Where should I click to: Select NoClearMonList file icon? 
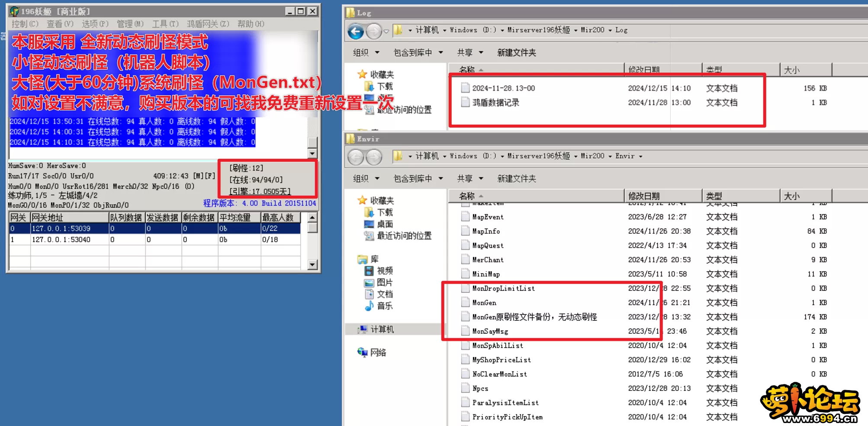(x=465, y=374)
